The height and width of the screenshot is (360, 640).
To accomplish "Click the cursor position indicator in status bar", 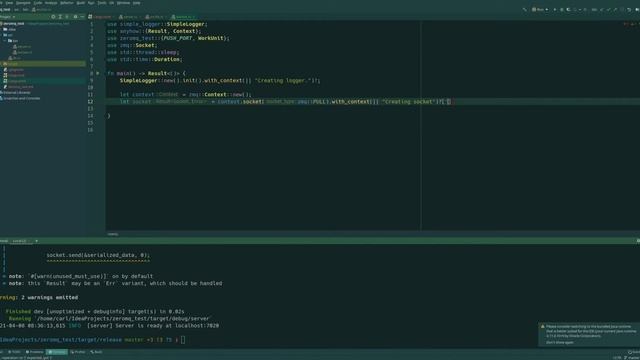I will 616,358.
